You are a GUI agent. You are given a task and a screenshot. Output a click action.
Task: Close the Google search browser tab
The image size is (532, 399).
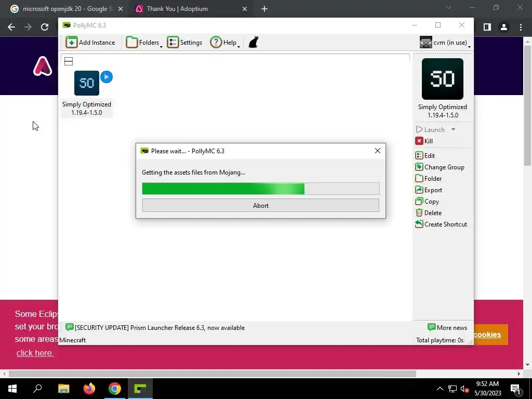click(x=121, y=9)
